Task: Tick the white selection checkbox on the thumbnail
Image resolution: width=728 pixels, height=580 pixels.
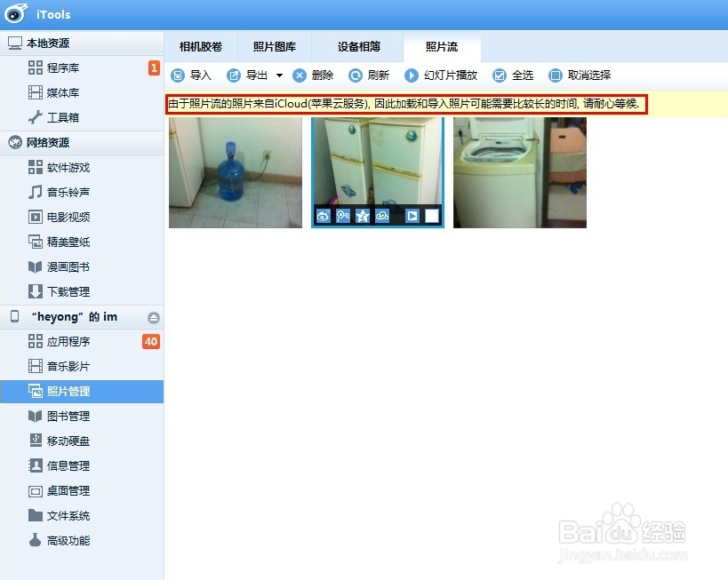Action: coord(432,215)
